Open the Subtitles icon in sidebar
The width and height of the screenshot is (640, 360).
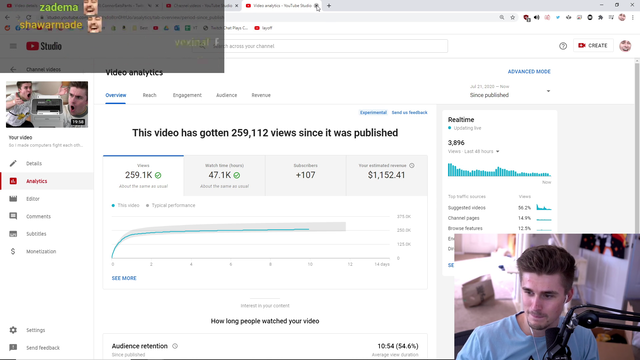(x=13, y=234)
